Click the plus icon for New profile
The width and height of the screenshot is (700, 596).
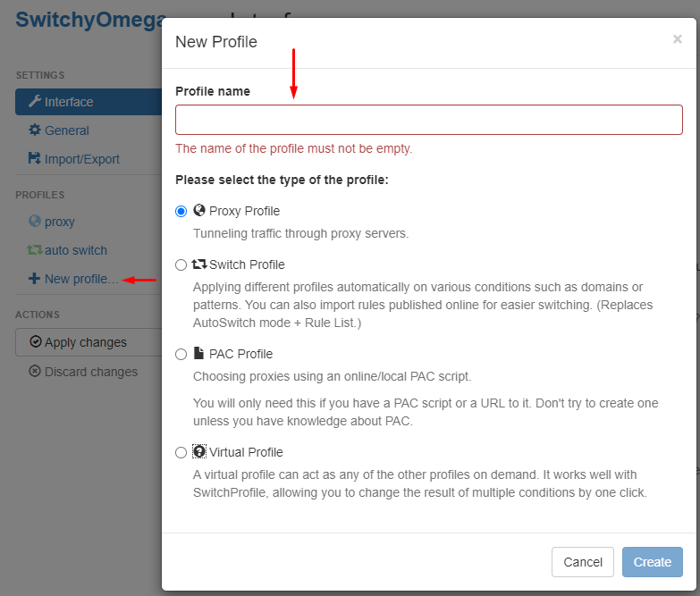(x=34, y=279)
